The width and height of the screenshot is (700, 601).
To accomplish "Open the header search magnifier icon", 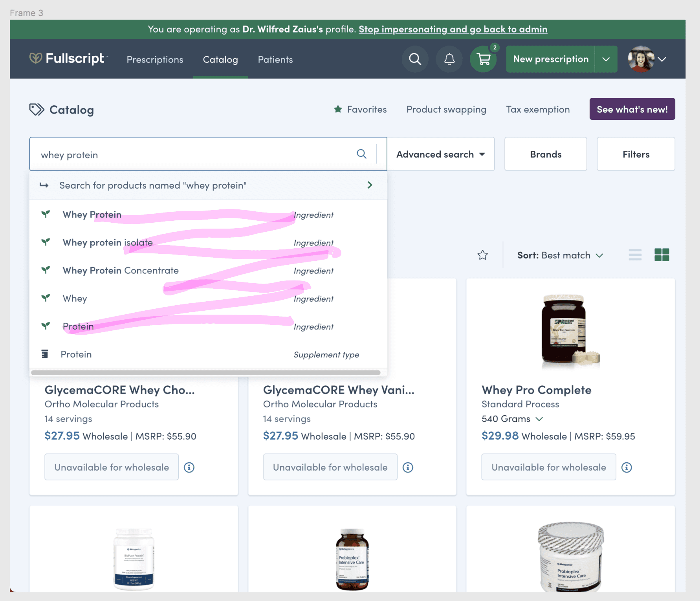I will (415, 59).
